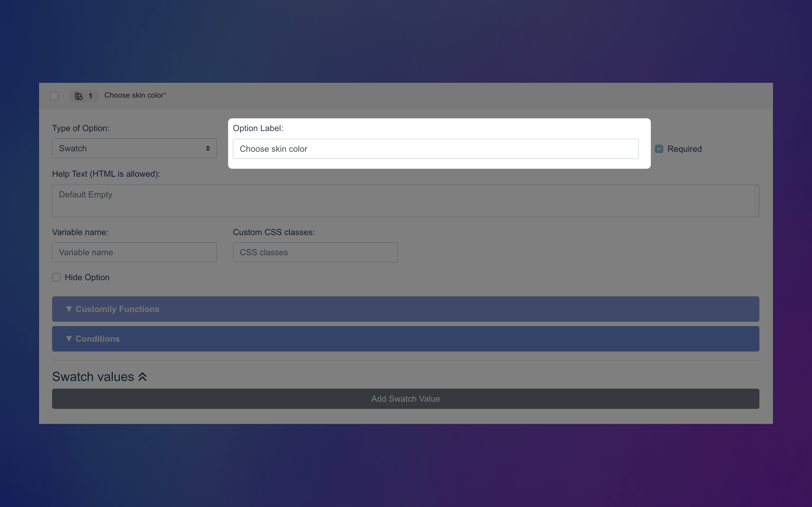812x507 pixels.
Task: Focus the Option Label text field
Action: pos(435,149)
